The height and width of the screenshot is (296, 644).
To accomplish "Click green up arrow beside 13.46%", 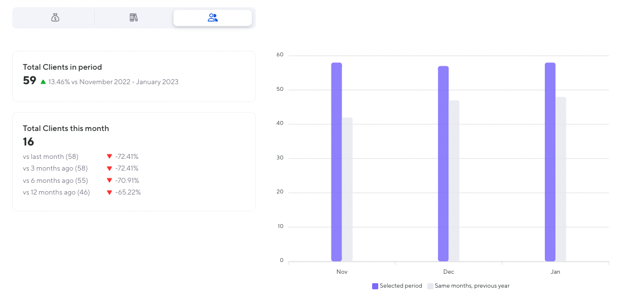I will click(43, 82).
